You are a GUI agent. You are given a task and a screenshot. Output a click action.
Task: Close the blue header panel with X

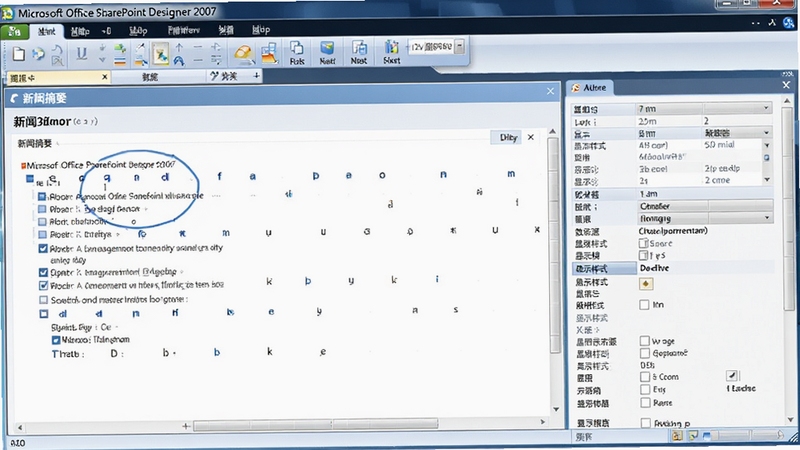(550, 91)
